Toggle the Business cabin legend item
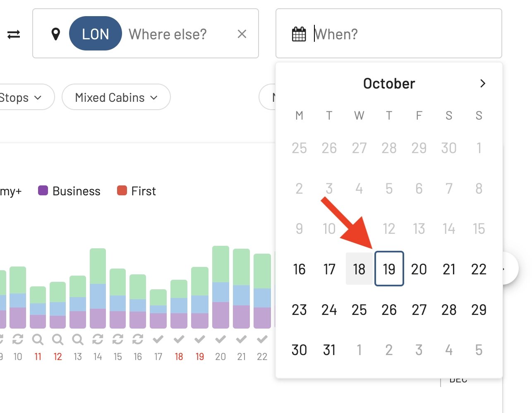 69,191
